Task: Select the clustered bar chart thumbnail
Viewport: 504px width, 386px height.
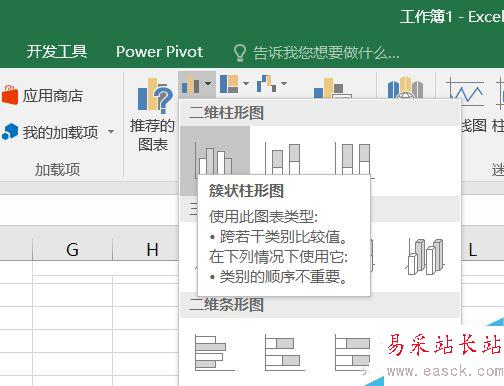Action: pos(215,353)
